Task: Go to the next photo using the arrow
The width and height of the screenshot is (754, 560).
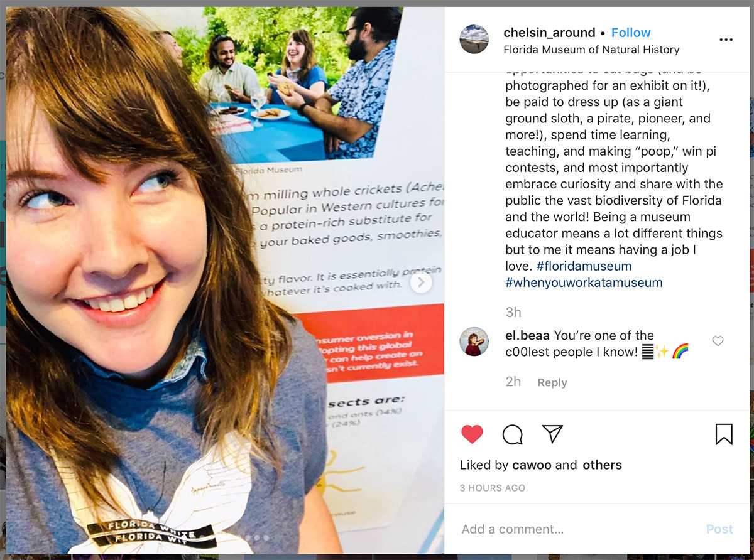Action: [421, 283]
